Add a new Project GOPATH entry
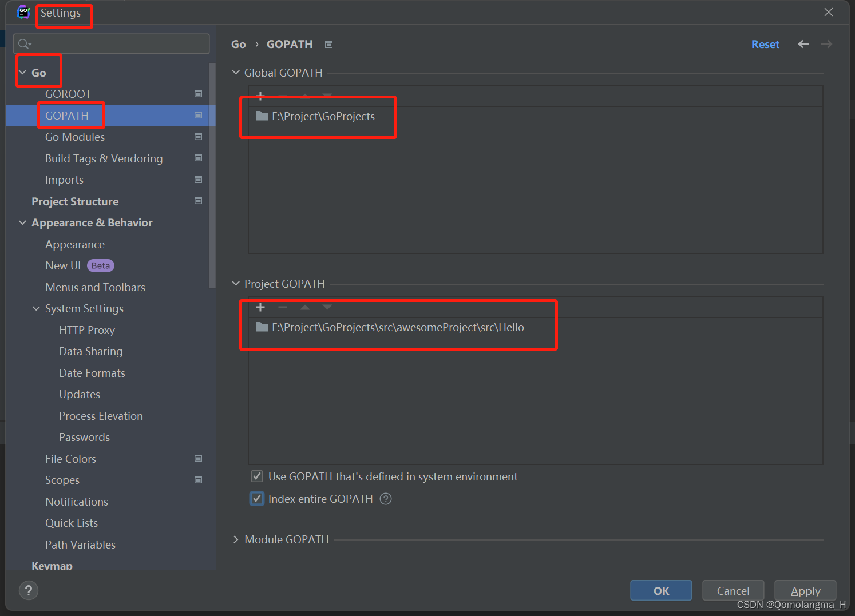 click(260, 307)
